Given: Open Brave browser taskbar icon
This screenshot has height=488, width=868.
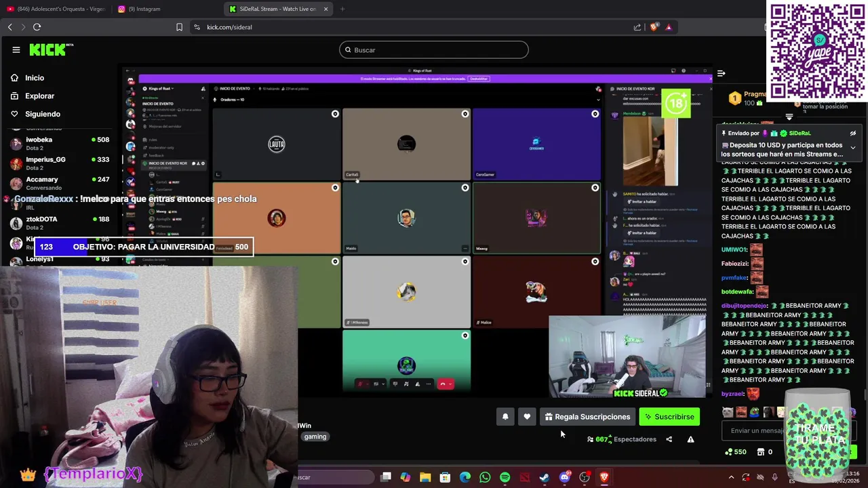Looking at the screenshot, I should (x=604, y=477).
